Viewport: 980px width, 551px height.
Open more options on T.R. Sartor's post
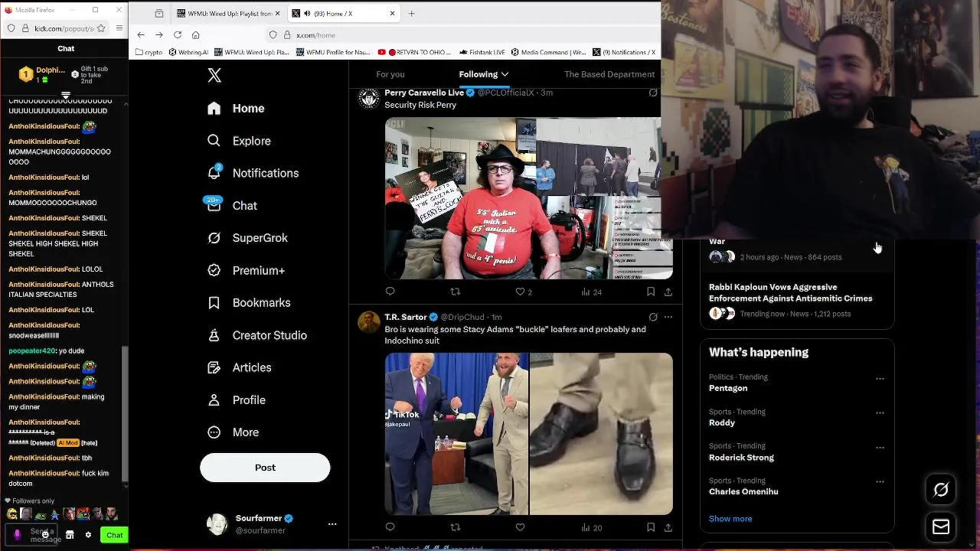pos(668,317)
